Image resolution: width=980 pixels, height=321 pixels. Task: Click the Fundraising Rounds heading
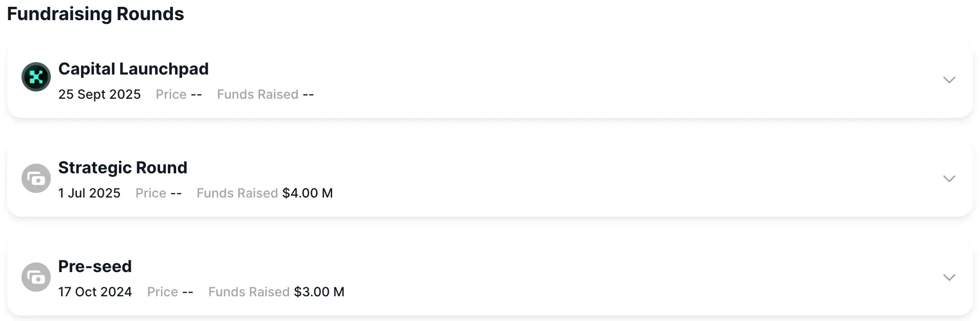click(x=95, y=14)
